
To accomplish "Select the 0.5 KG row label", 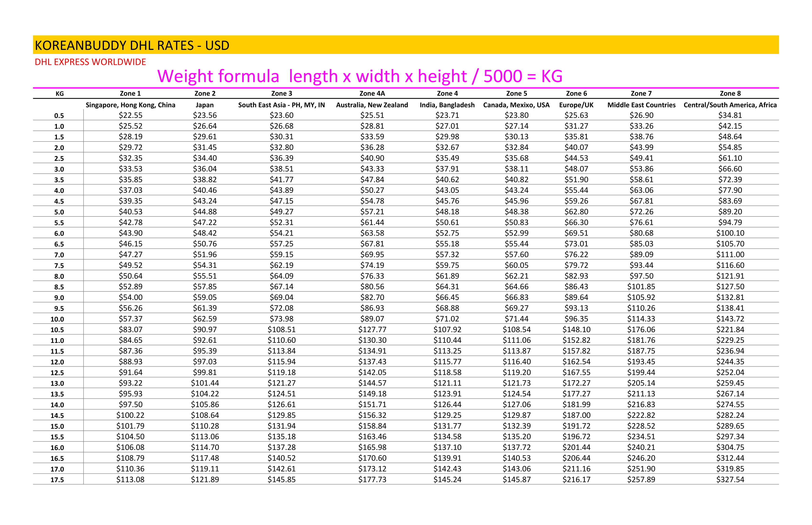I will click(59, 116).
